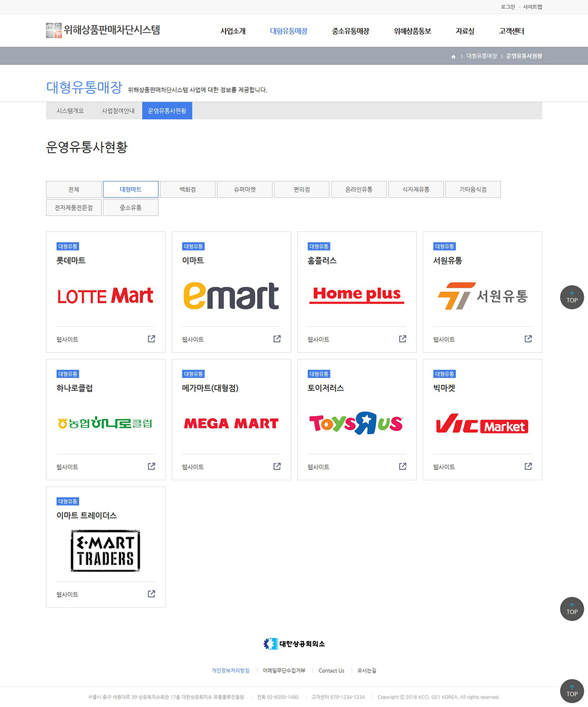
Task: Click the Home plus logo image
Action: click(357, 294)
